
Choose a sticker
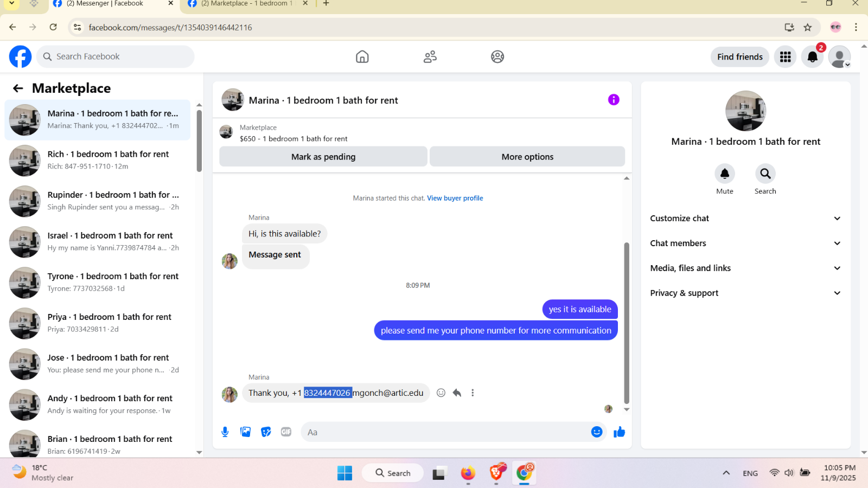click(x=266, y=432)
